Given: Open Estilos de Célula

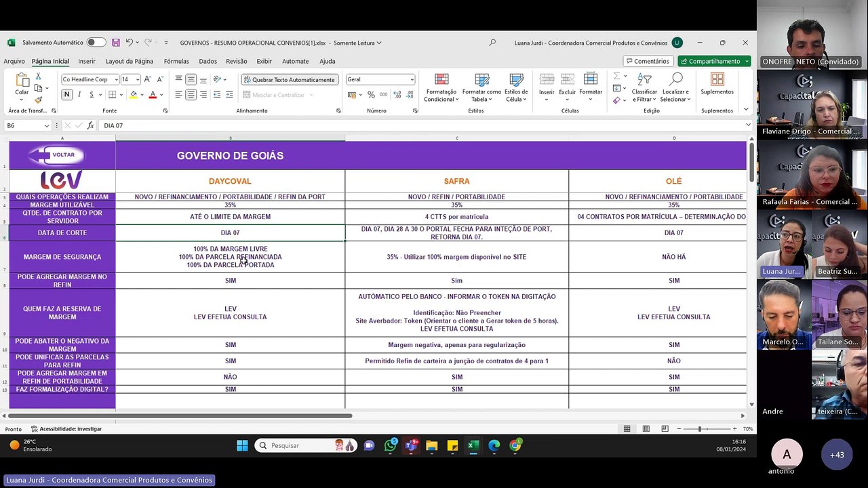Looking at the screenshot, I should click(516, 88).
